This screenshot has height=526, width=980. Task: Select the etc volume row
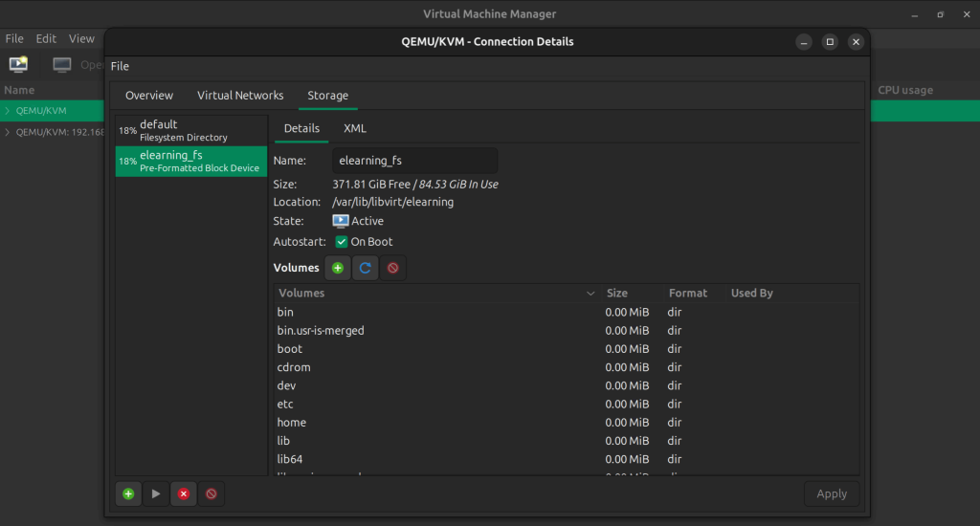point(567,405)
